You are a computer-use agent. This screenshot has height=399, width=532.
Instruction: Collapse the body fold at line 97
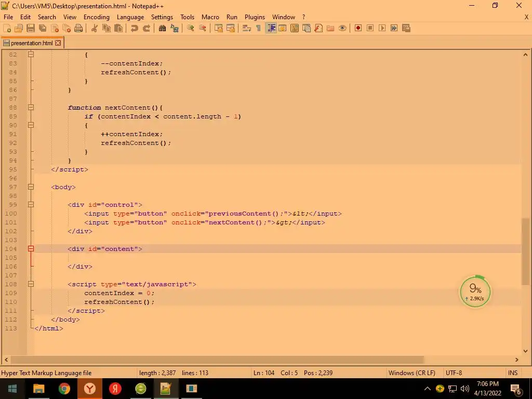pos(31,187)
